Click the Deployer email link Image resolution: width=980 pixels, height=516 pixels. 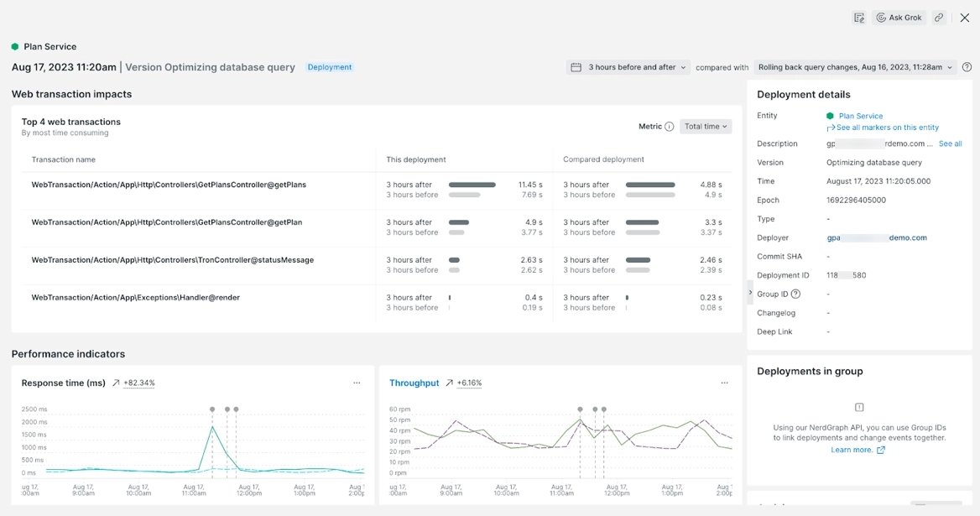click(877, 237)
